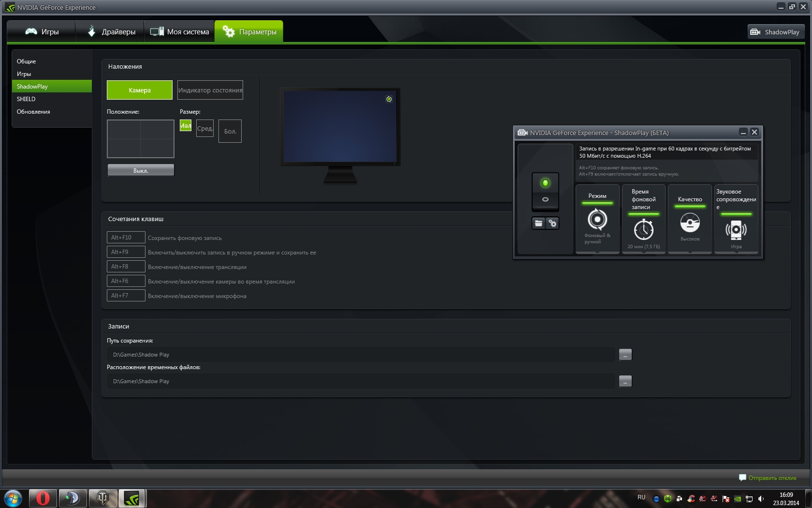Open the gears settings icon in ShadowPlay window
Screen dimensions: 812x508
coord(552,223)
